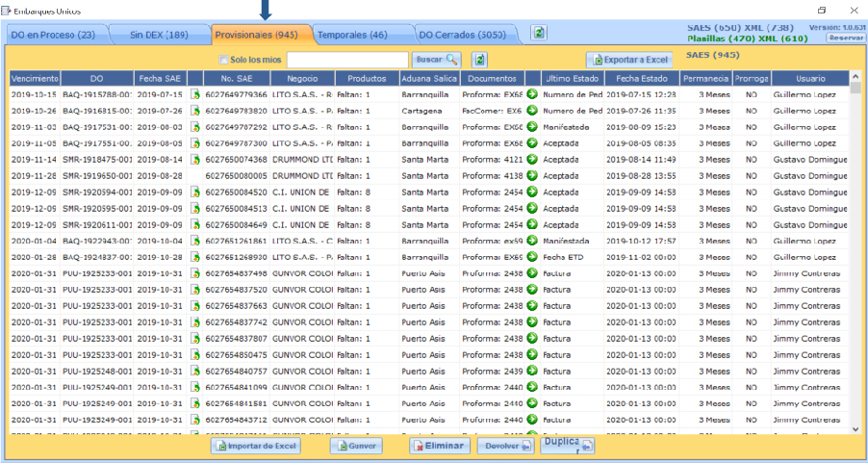Sort by the Vencimiento column header
868x463 pixels.
pyautogui.click(x=35, y=78)
